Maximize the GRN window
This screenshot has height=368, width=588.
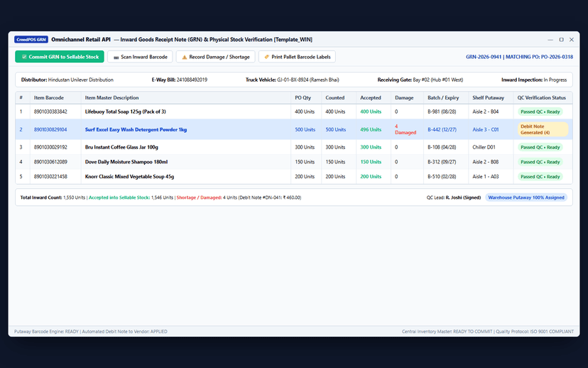click(562, 39)
